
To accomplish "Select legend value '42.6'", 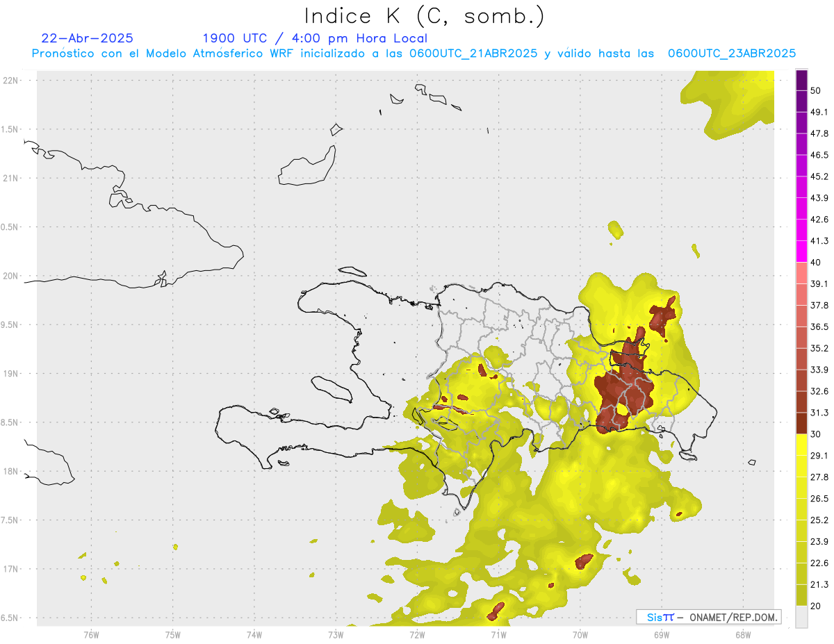I will coord(819,220).
